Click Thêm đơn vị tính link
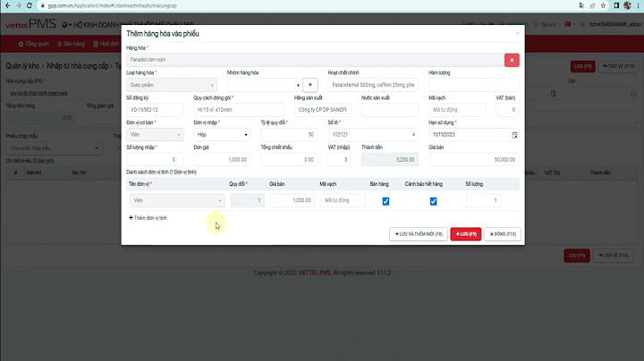 [148, 218]
